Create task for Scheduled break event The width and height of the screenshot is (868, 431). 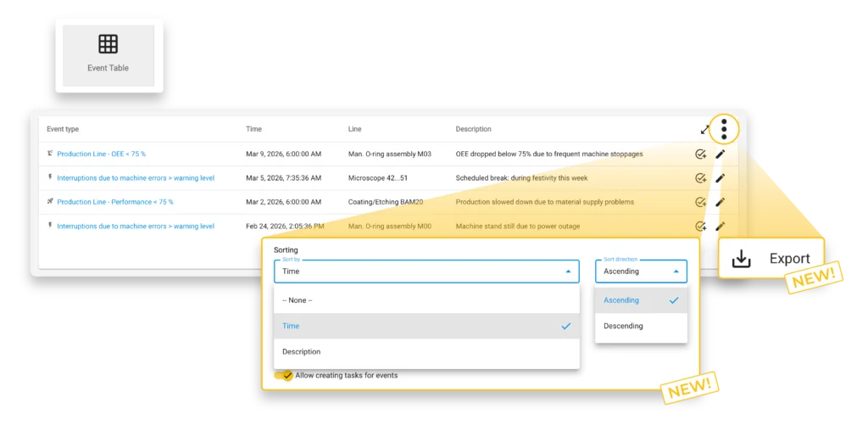(700, 178)
